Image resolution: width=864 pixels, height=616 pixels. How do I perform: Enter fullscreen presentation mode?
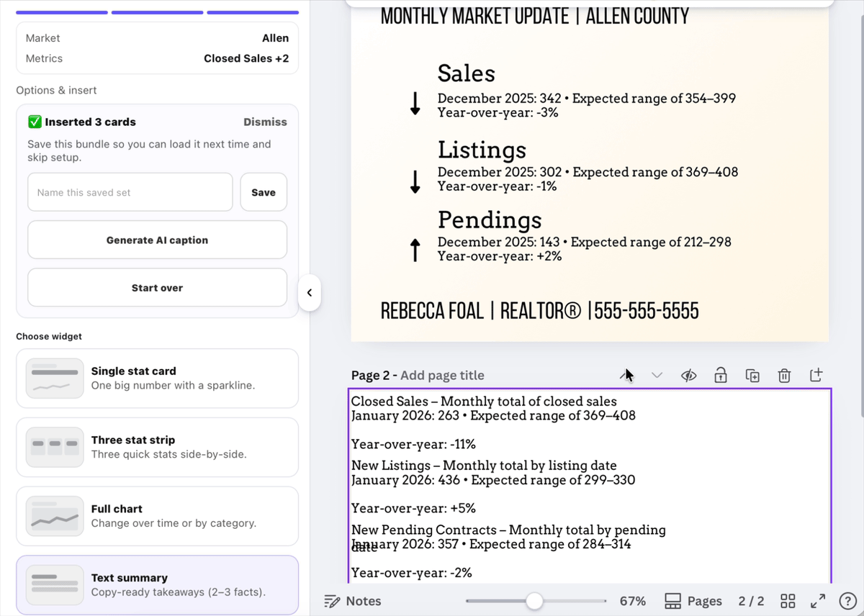[818, 601]
